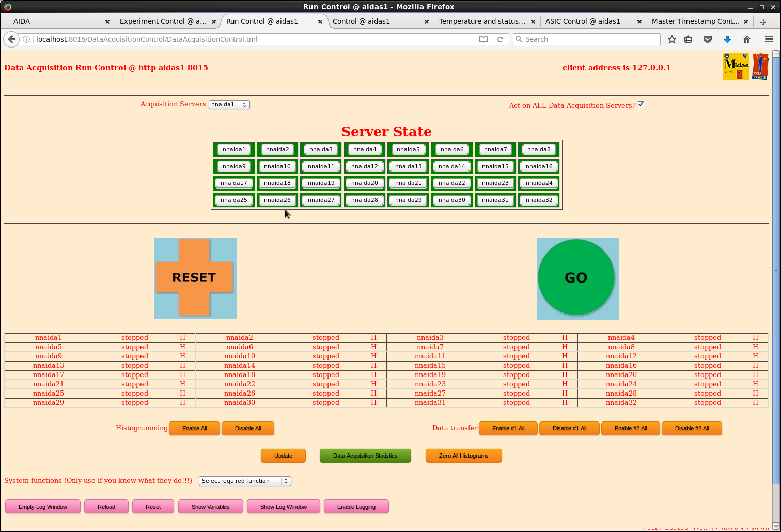781x532 pixels.
Task: Enable all histogramming
Action: pos(194,428)
